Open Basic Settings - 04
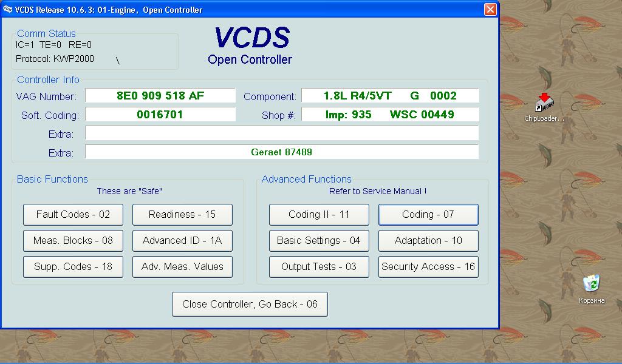The width and height of the screenshot is (622, 364). coord(319,241)
